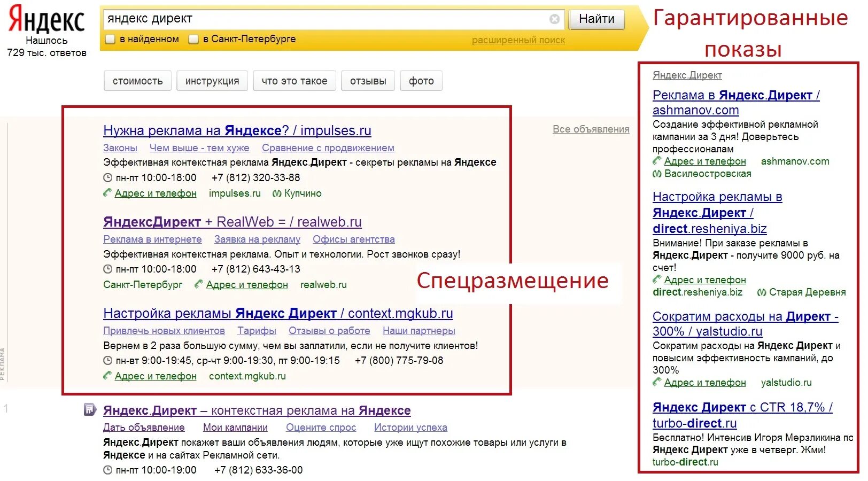The image size is (868, 481).
Task: Click the Яндекс logo
Action: [x=46, y=19]
